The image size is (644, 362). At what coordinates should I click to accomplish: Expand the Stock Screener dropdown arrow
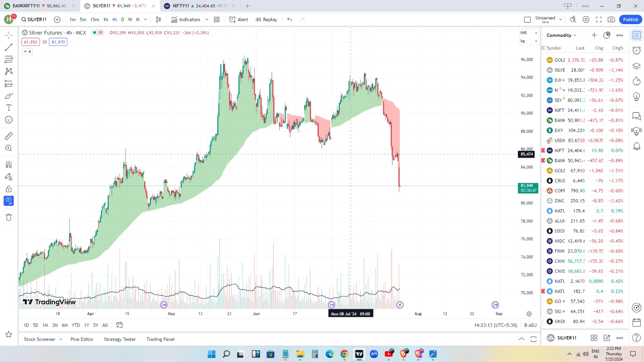(x=61, y=339)
